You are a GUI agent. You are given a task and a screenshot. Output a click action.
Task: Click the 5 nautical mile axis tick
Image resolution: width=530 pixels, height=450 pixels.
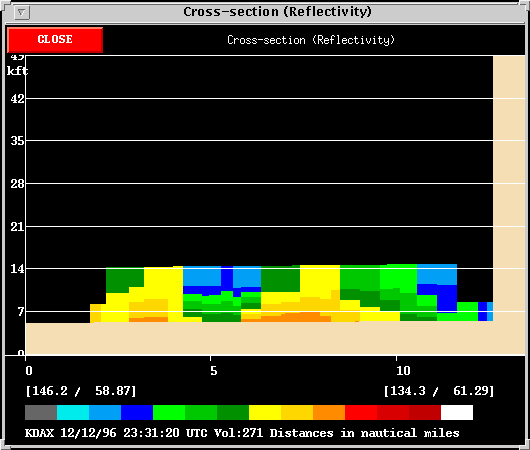(213, 371)
